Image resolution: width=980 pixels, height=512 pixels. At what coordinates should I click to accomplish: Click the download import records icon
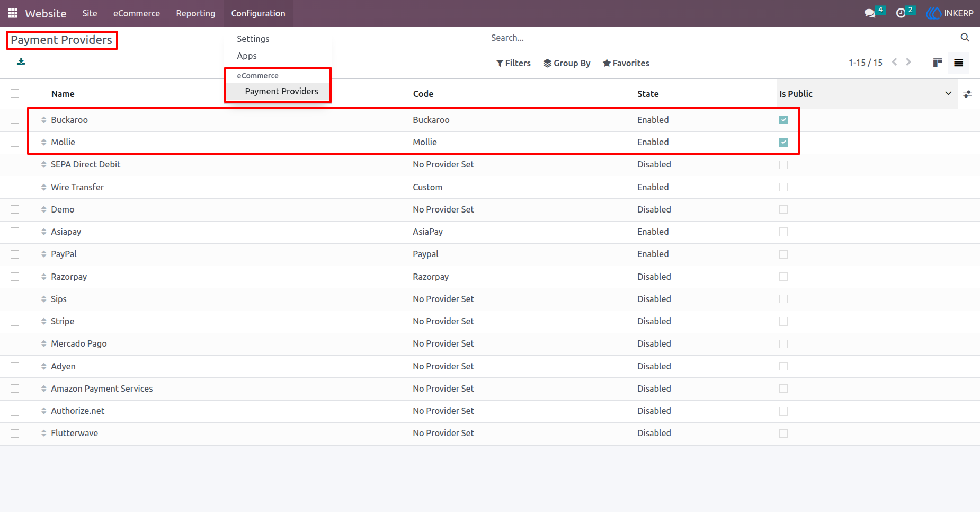pos(21,62)
